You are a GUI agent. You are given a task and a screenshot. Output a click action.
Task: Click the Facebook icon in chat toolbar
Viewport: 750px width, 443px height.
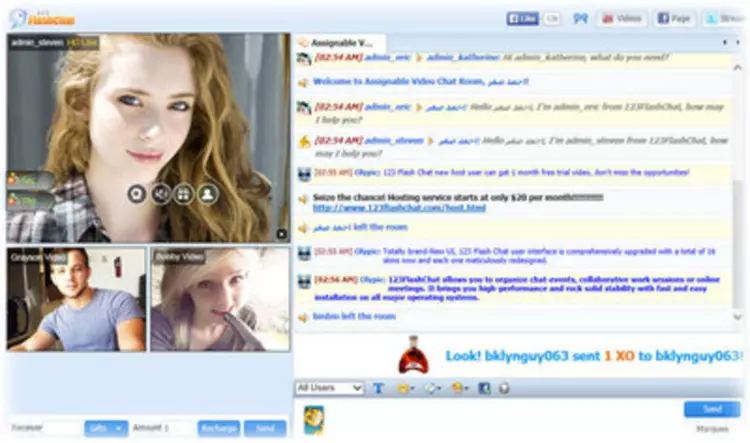click(484, 388)
